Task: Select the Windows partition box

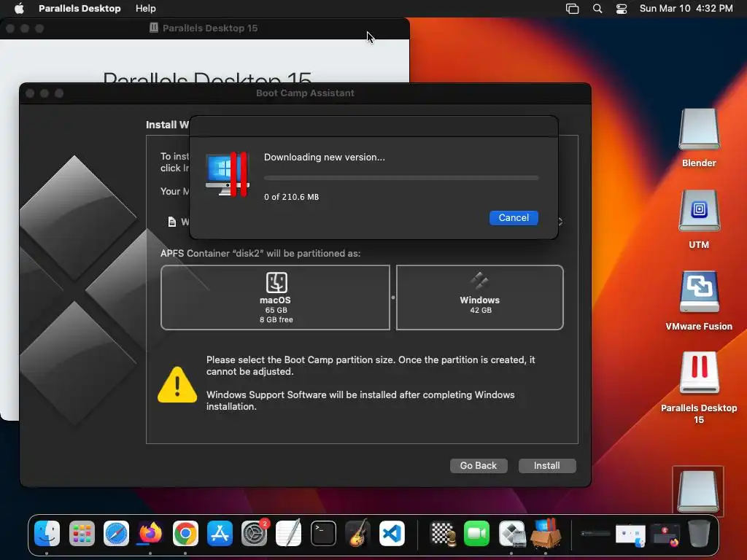Action: pos(480,297)
